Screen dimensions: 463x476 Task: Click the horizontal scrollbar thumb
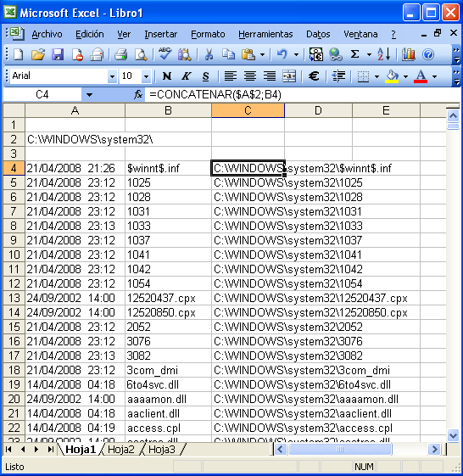(340, 450)
